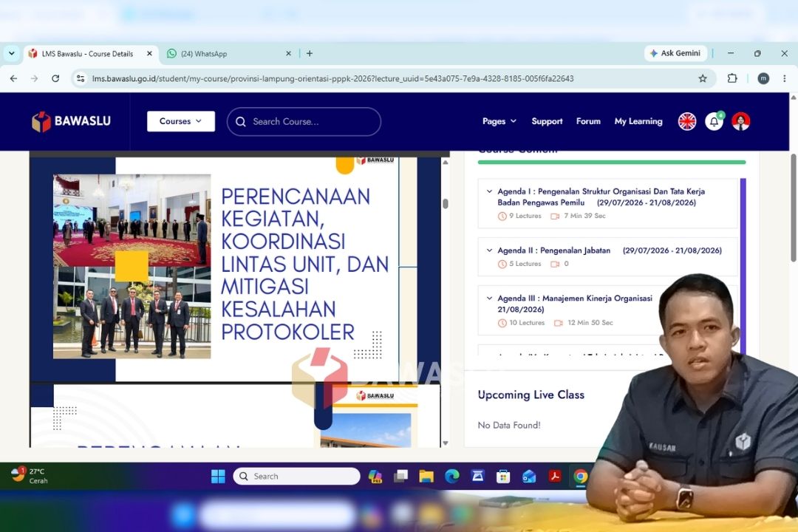Viewport: 798px width, 532px height.
Task: Click the page's main vertical scrollbar
Action: click(794, 208)
